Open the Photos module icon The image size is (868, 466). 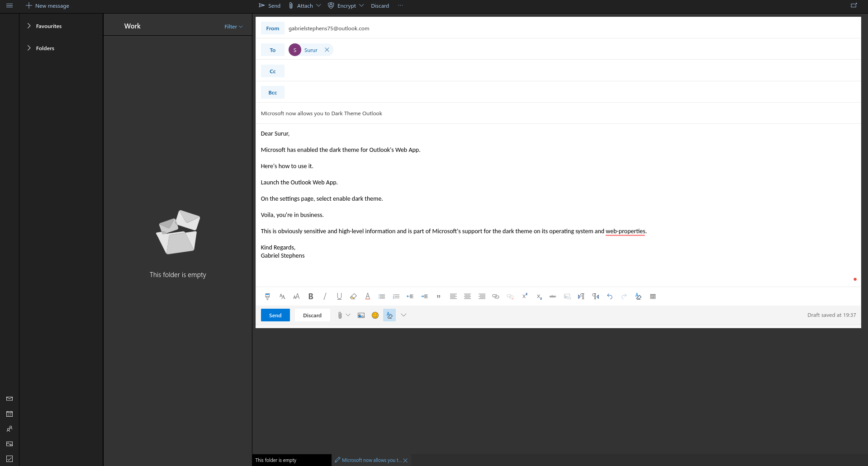tap(9, 444)
